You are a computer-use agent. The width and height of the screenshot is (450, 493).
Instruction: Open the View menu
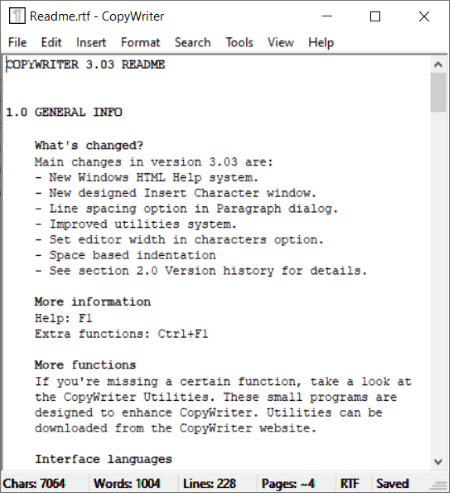(x=281, y=42)
